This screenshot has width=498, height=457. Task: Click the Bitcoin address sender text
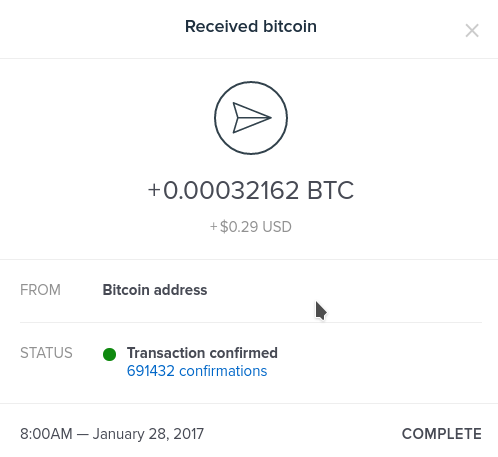(155, 290)
